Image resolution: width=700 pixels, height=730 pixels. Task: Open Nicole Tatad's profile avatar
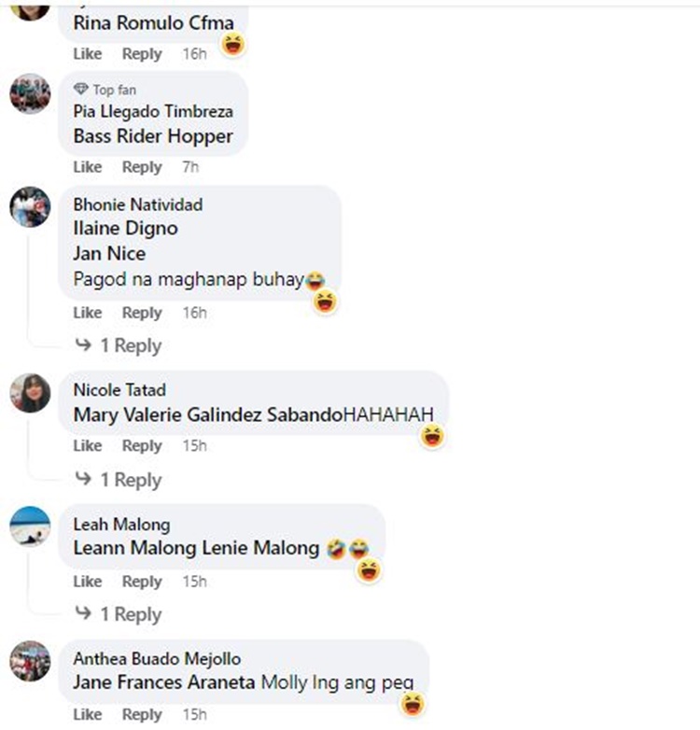[30, 393]
